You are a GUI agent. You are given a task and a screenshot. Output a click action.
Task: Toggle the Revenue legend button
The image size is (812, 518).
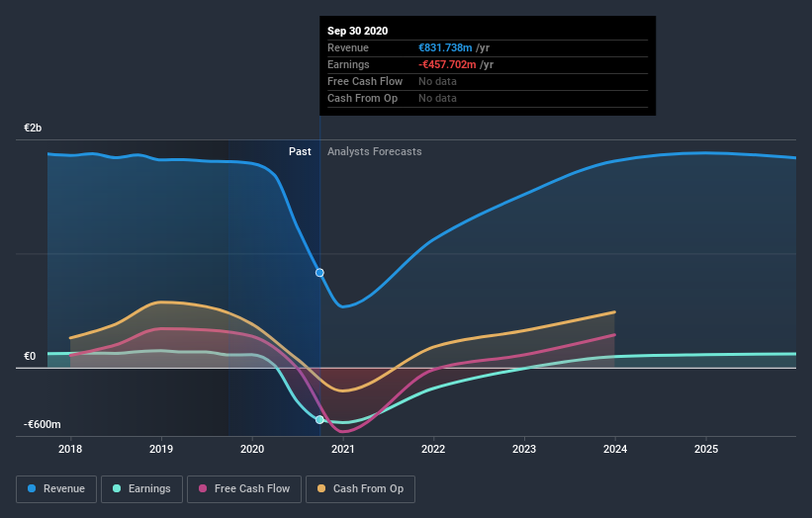[56, 489]
